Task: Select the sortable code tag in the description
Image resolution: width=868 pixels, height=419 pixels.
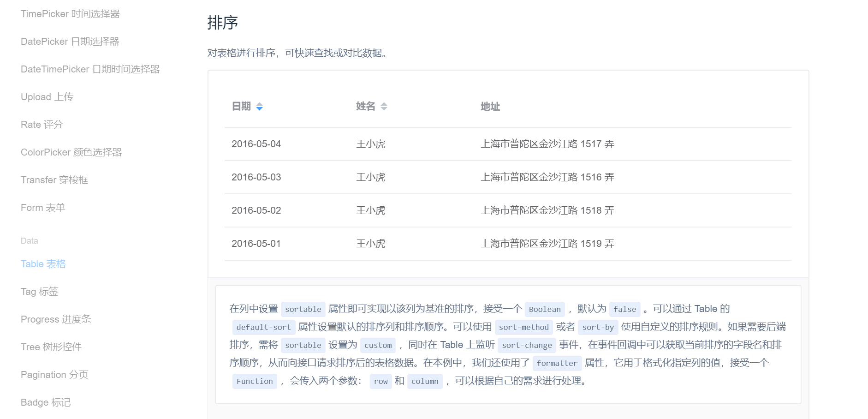Action: click(303, 309)
